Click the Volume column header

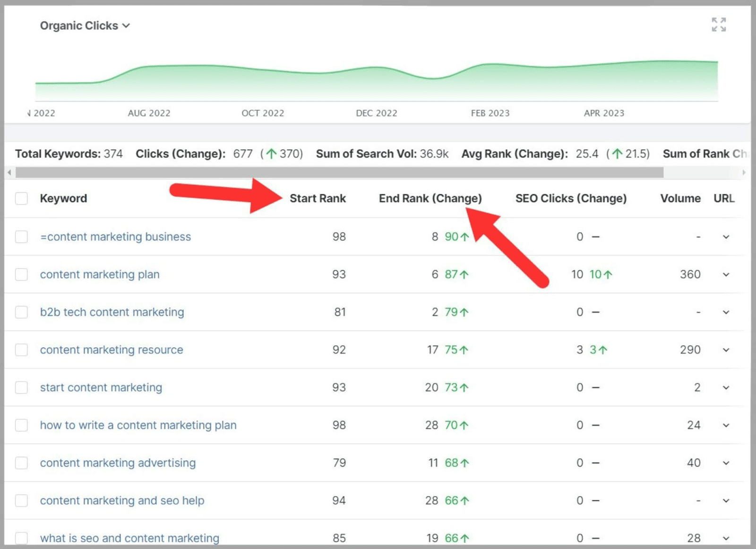680,198
